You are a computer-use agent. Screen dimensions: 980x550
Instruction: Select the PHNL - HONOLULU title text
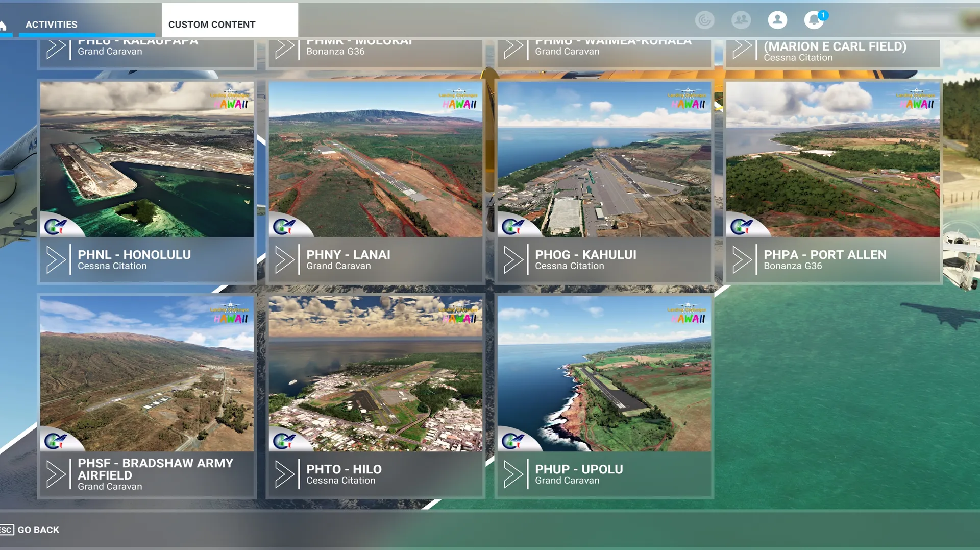(x=134, y=254)
